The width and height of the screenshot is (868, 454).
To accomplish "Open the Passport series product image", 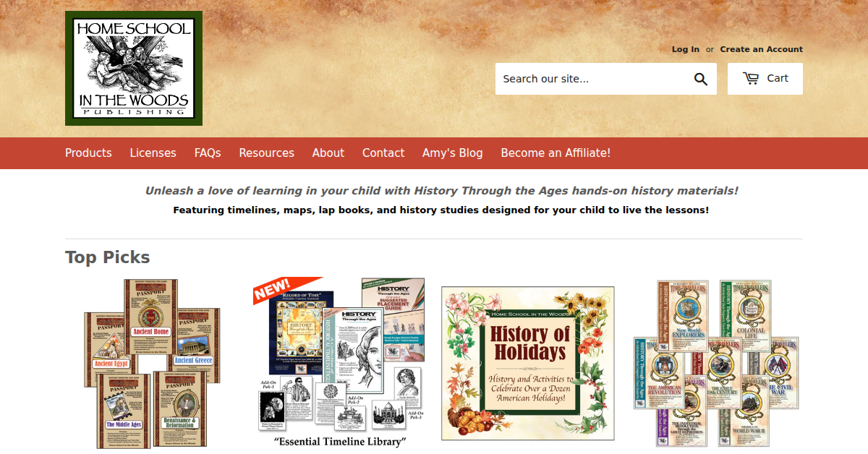I will [152, 364].
